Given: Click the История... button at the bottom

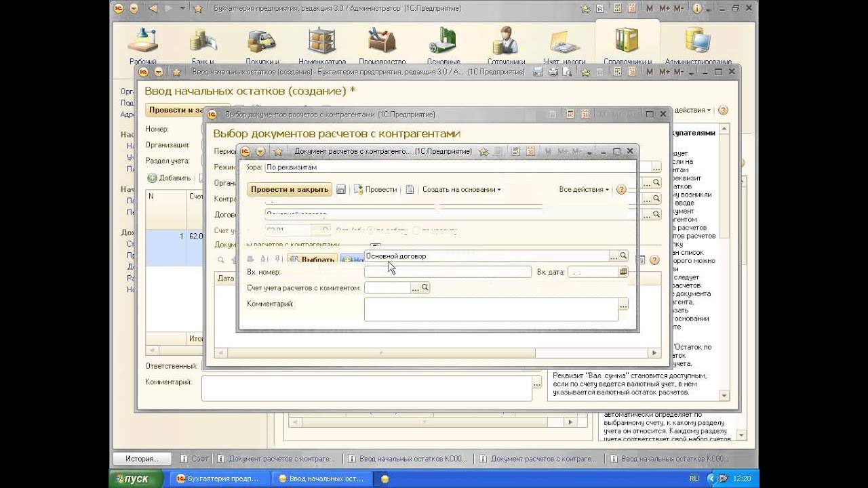Looking at the screenshot, I should [x=140, y=459].
